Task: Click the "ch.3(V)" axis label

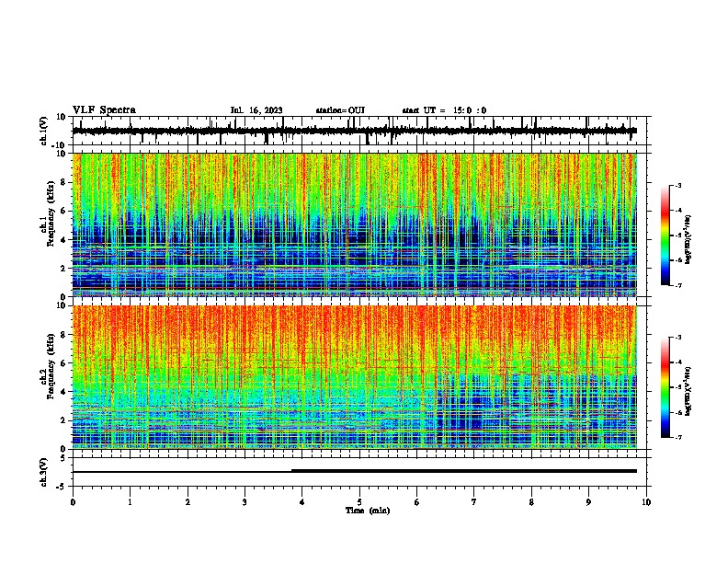Action: tap(44, 472)
